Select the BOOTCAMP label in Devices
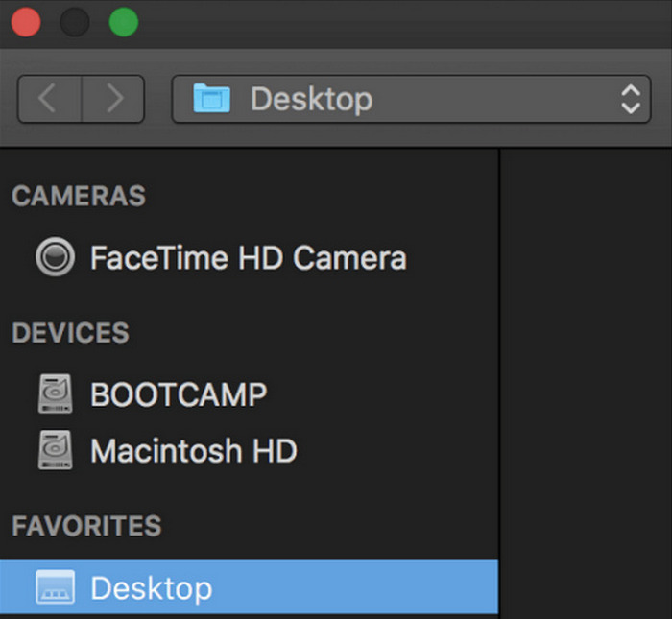The width and height of the screenshot is (672, 619). point(179,394)
